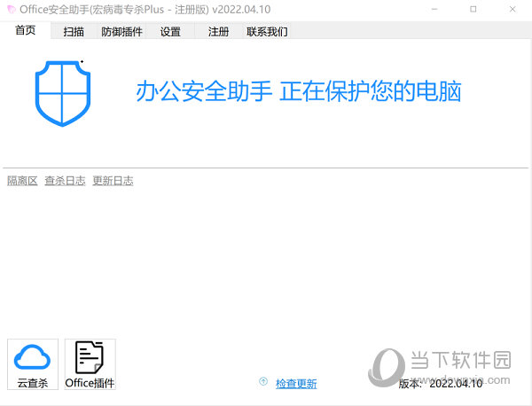This screenshot has height=406, width=532.
Task: Open the Office插件 document icon button
Action: [x=90, y=364]
